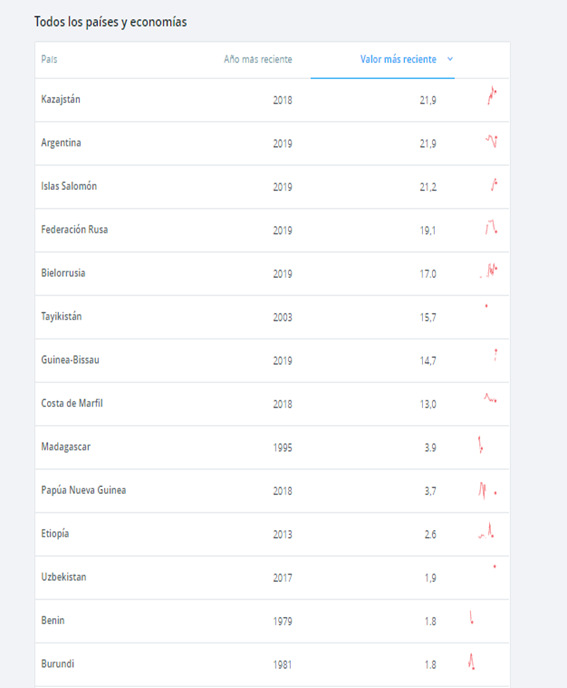Open Costa de Marfil sparkline

pyautogui.click(x=490, y=398)
